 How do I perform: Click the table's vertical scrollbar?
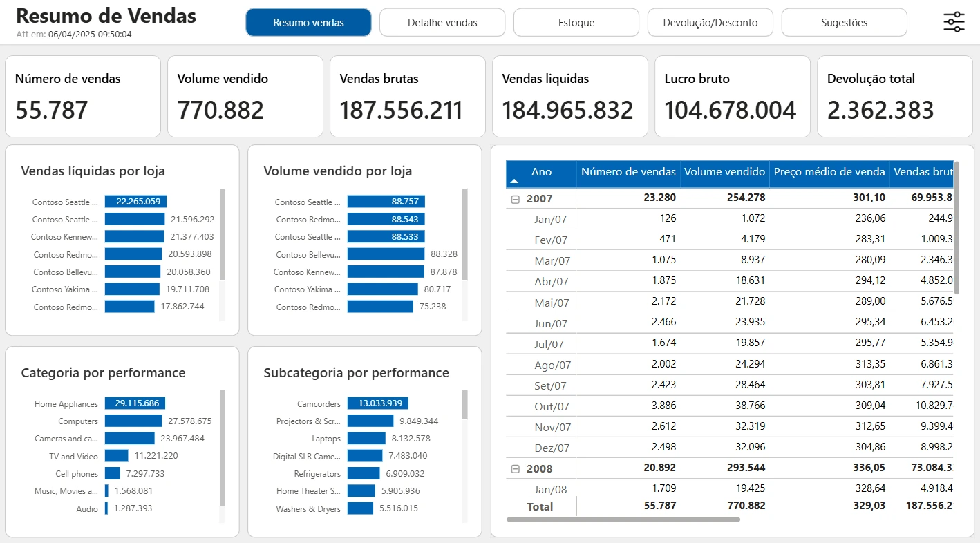pos(957,228)
